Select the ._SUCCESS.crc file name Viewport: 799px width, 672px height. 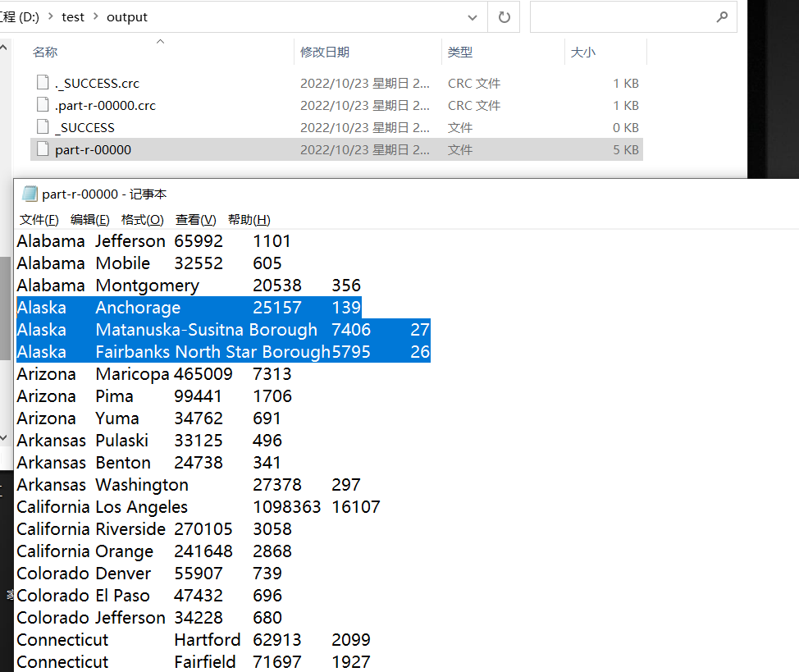(97, 83)
